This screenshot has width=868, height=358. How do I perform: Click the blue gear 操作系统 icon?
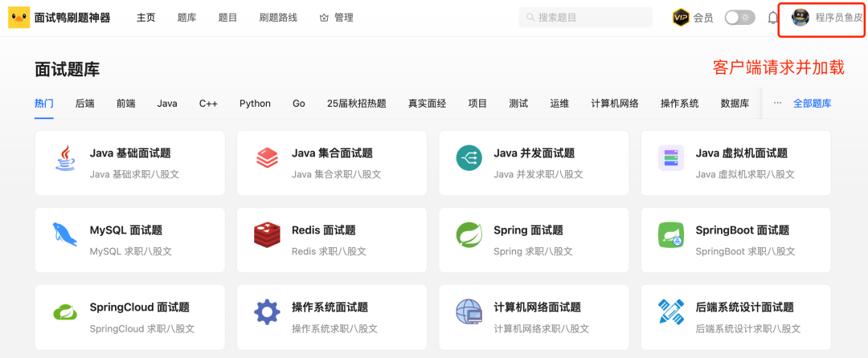(x=268, y=312)
